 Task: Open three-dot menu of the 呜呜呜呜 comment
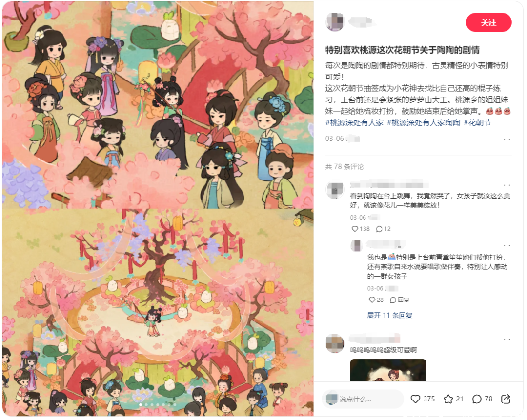pyautogui.click(x=507, y=340)
